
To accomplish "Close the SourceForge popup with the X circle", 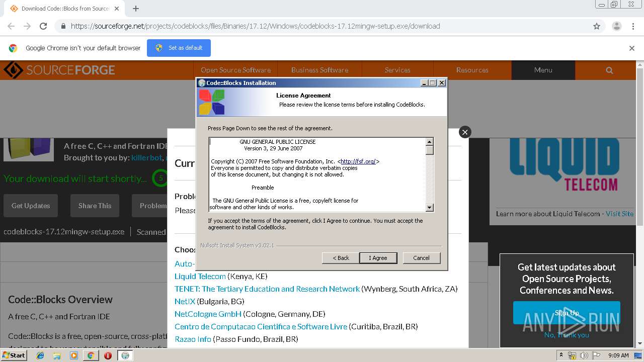I will point(465,132).
